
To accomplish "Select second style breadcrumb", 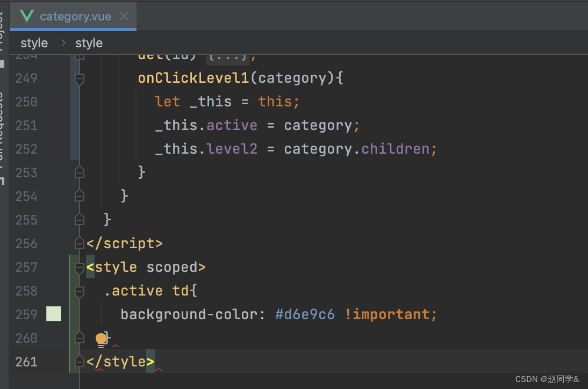I will pos(89,43).
